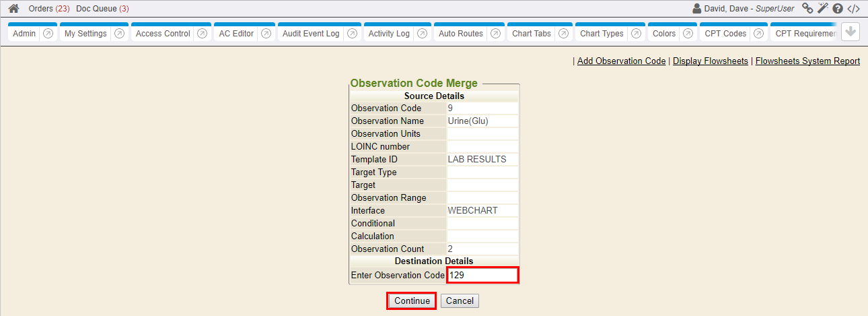The height and width of the screenshot is (316, 868).
Task: Expand more tabs with down arrow
Action: pyautogui.click(x=851, y=32)
